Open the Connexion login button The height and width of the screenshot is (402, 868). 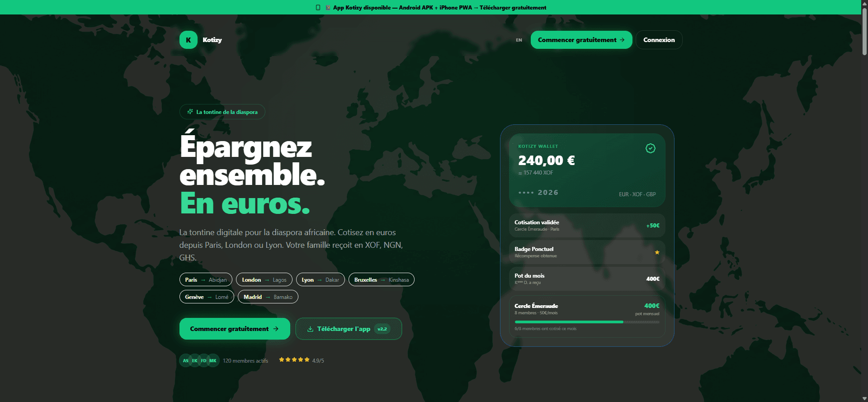(x=659, y=40)
